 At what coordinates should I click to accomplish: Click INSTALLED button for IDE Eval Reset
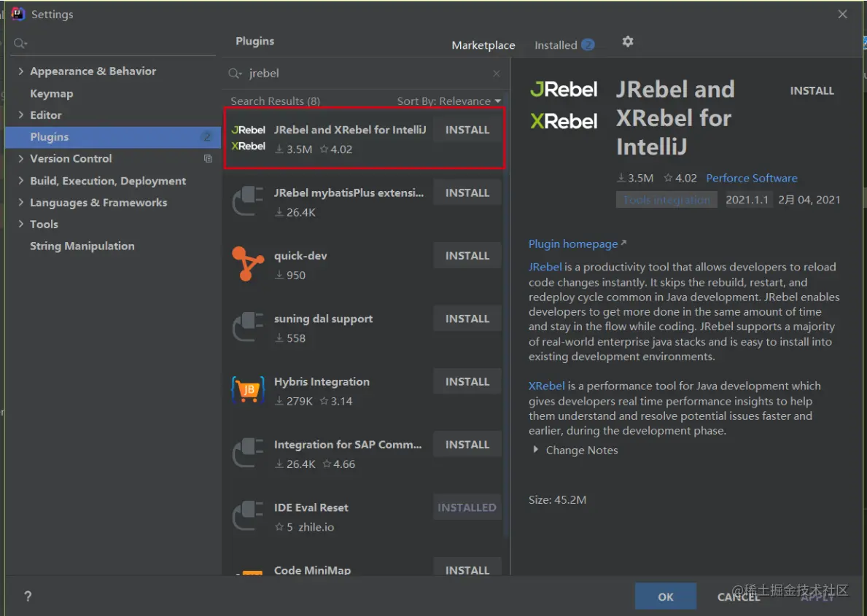(x=467, y=507)
